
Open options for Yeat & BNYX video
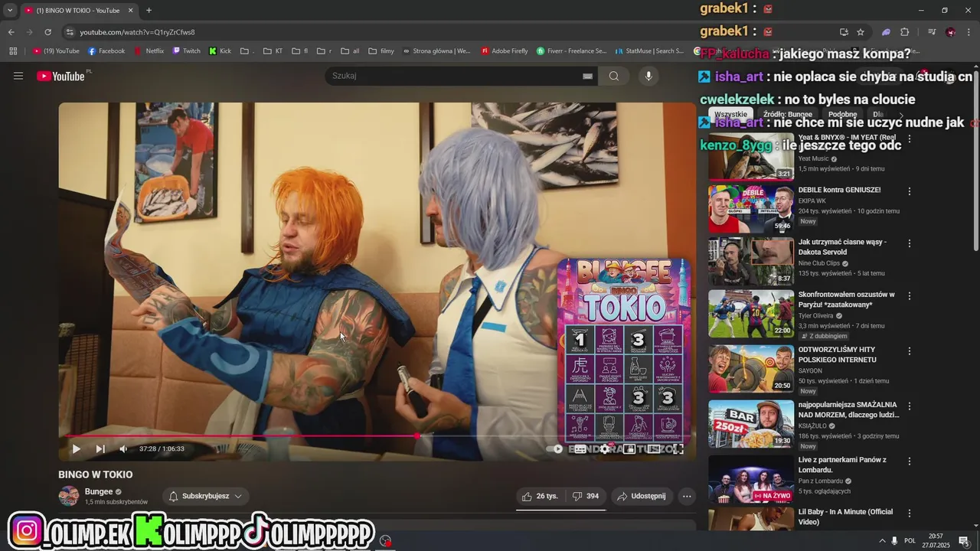(910, 139)
